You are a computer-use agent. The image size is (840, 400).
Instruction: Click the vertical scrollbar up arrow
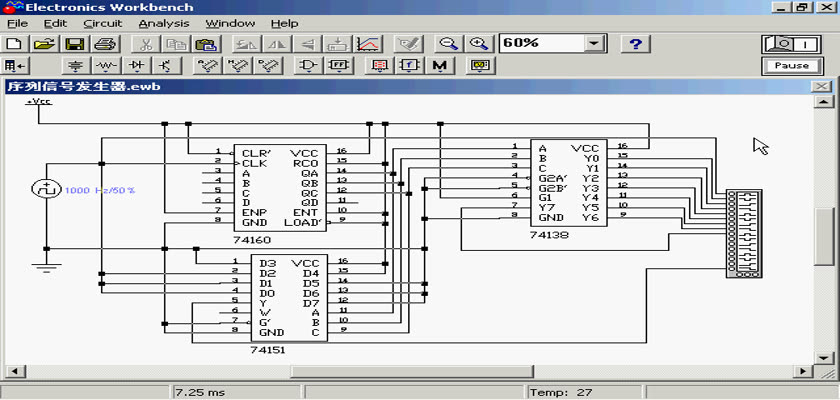tap(824, 102)
